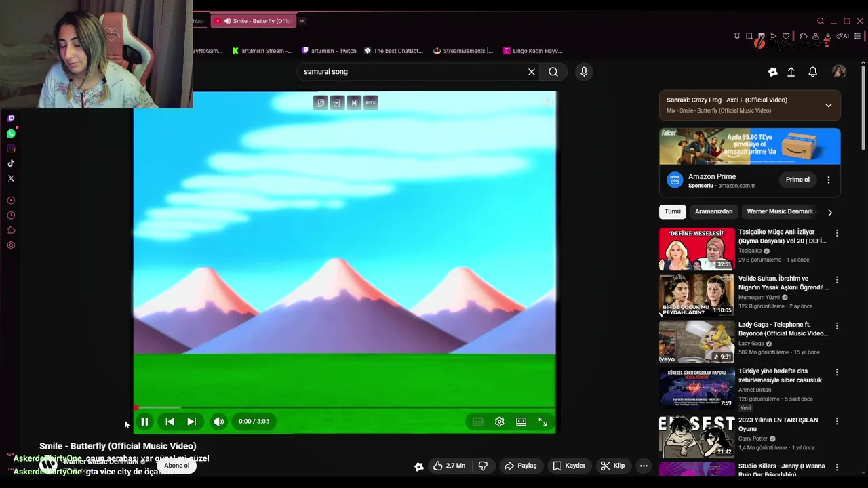Like the video (2,7 Mn)

449,466
